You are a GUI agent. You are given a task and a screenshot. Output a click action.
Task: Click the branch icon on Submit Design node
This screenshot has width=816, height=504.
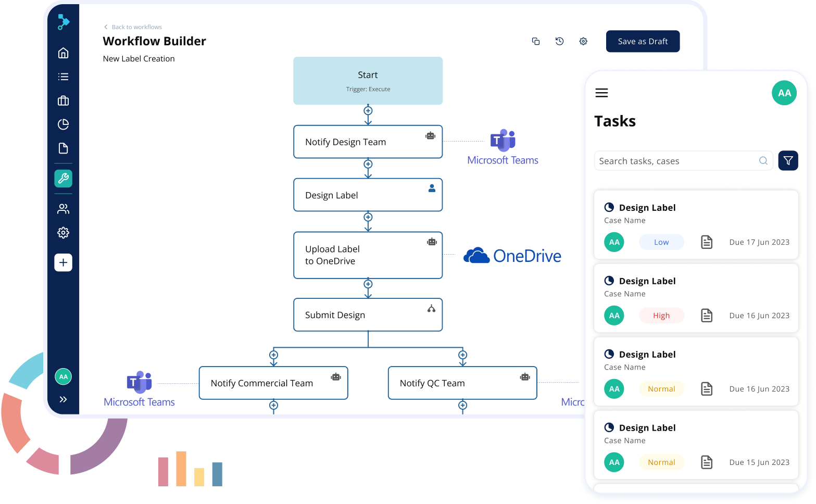pos(431,308)
